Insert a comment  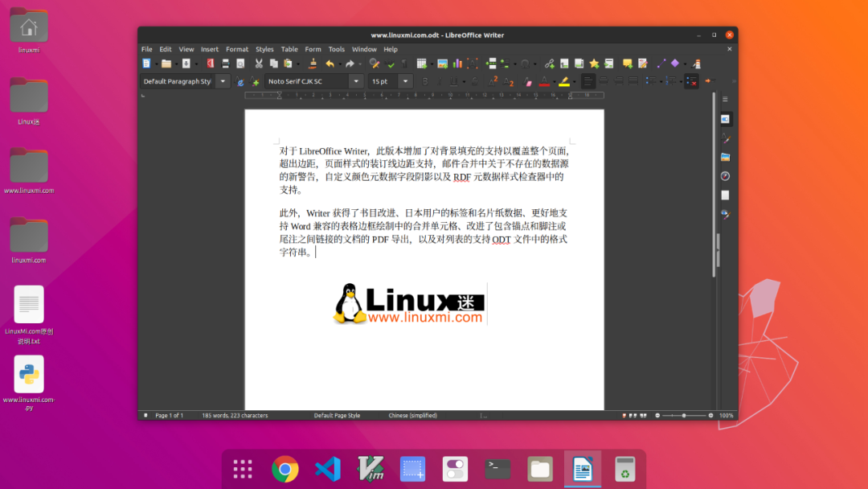click(627, 64)
